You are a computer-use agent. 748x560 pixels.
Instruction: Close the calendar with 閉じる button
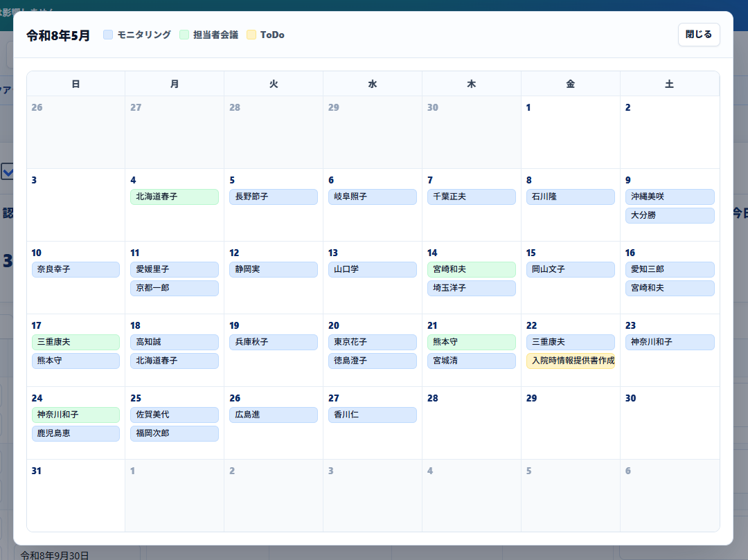coord(698,35)
